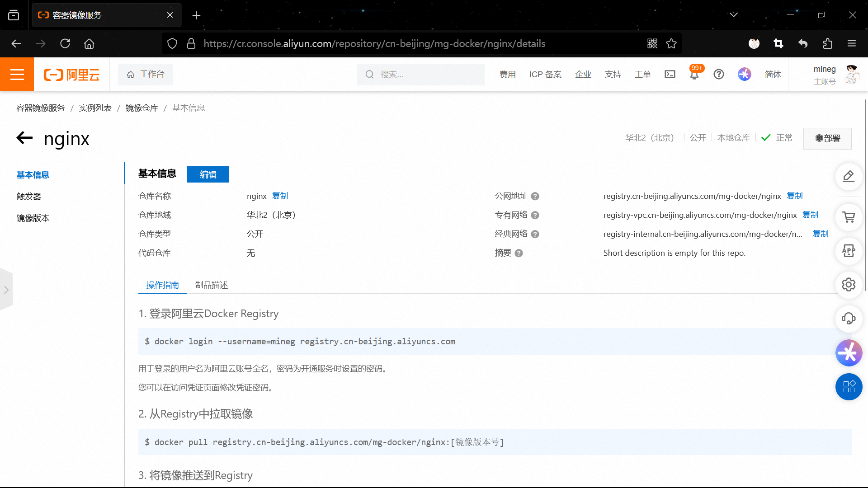Open the notification bell with 99+ badge
The height and width of the screenshot is (488, 868).
[695, 74]
